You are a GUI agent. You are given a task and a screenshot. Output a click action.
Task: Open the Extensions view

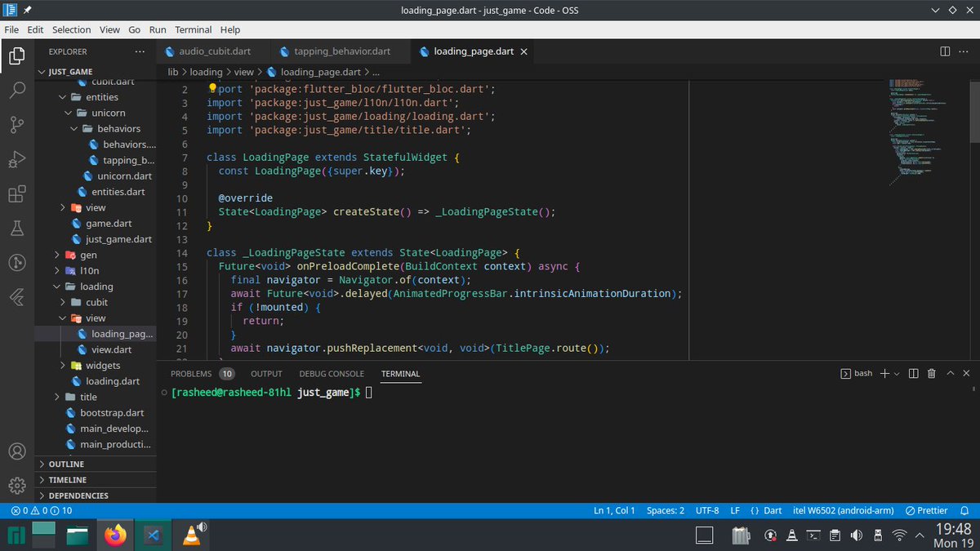[17, 193]
